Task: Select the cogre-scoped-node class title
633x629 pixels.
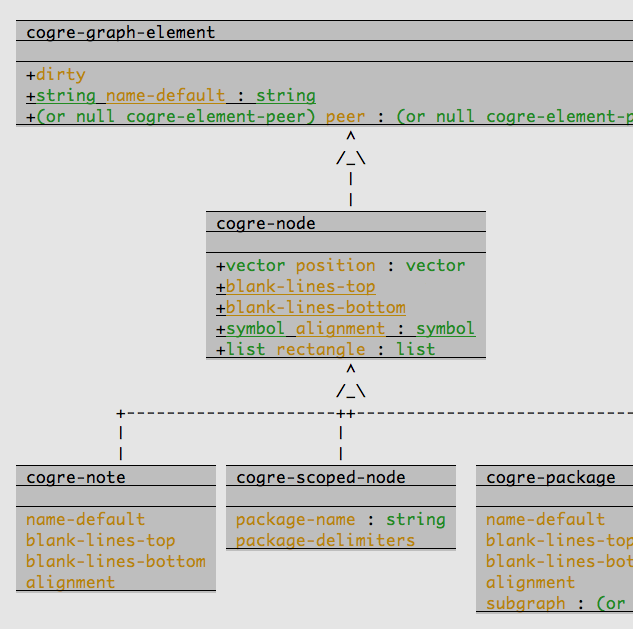Action: click(321, 477)
